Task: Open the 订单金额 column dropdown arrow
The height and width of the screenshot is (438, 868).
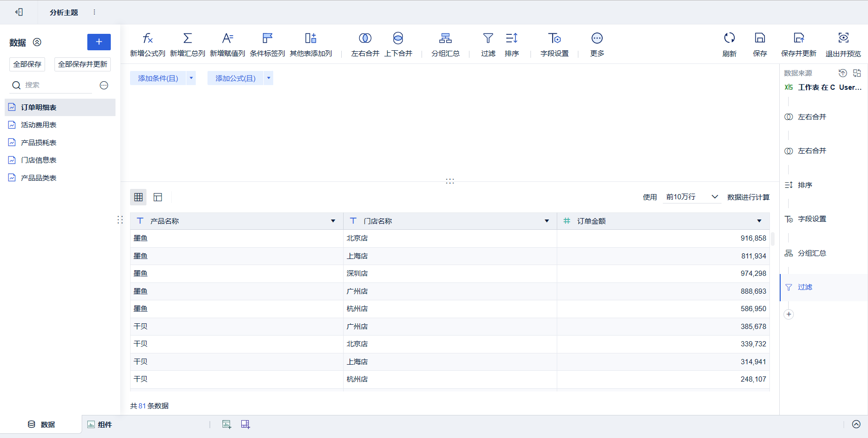Action: (759, 221)
